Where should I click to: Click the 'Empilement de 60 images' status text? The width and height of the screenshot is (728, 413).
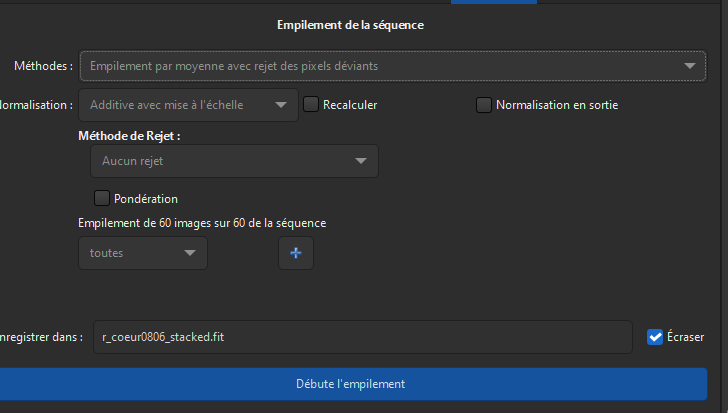coord(202,223)
